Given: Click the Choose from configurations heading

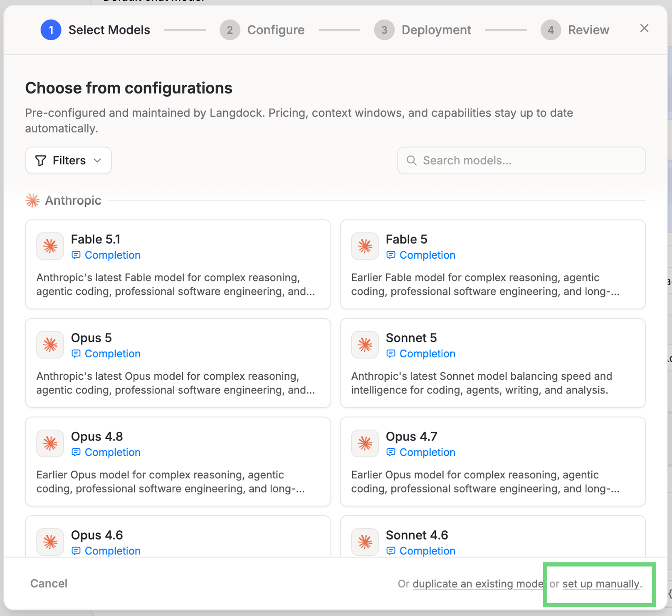Looking at the screenshot, I should [x=129, y=88].
